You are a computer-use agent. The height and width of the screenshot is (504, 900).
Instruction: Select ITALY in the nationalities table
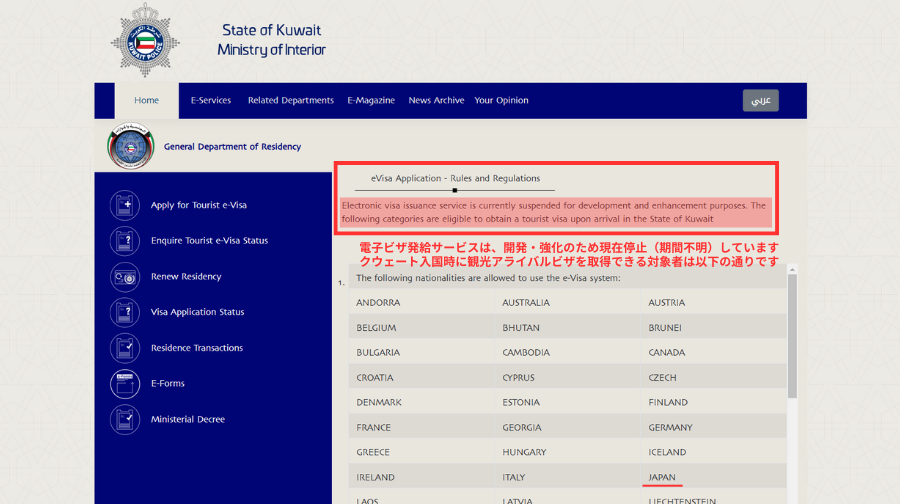point(513,477)
